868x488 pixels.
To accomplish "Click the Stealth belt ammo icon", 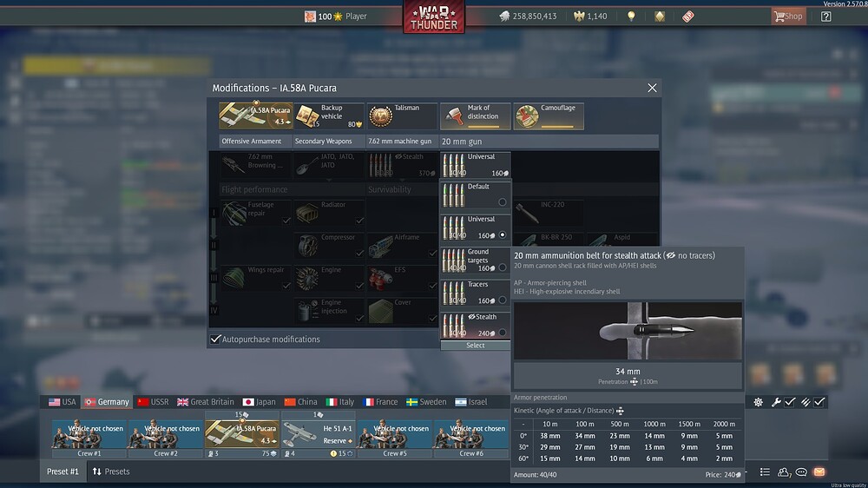I will point(453,326).
